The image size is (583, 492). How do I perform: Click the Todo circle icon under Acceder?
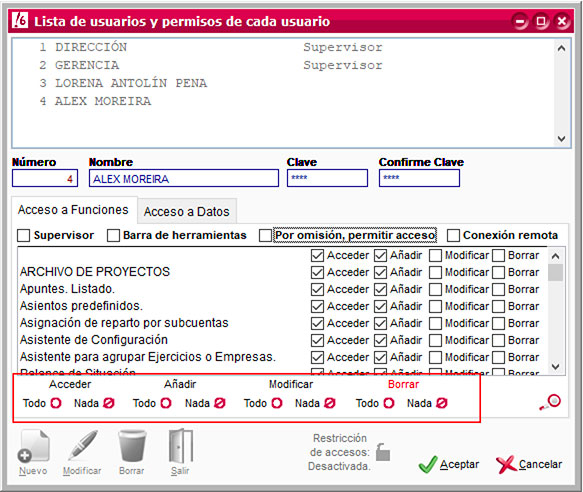56,403
